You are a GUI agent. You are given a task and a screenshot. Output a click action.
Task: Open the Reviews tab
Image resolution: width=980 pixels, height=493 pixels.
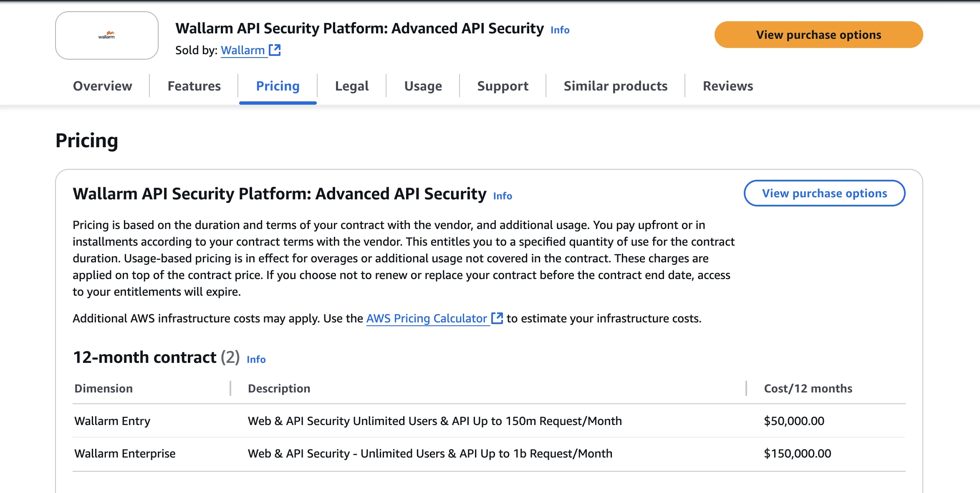pyautogui.click(x=728, y=86)
